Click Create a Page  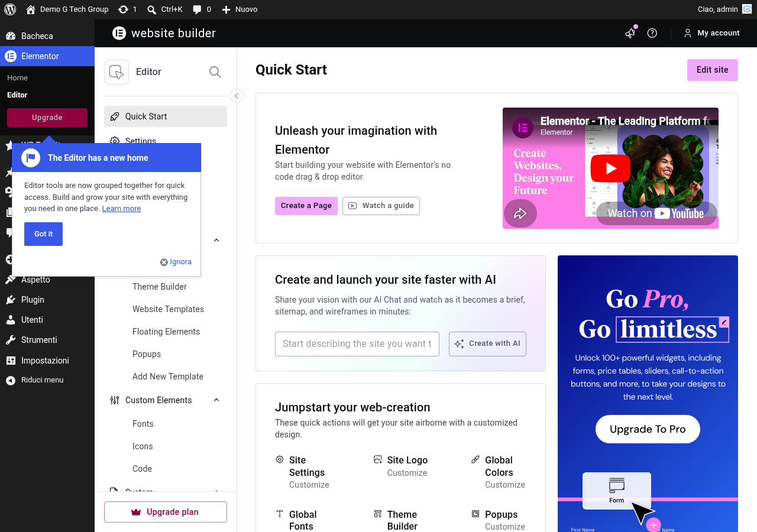coord(306,206)
